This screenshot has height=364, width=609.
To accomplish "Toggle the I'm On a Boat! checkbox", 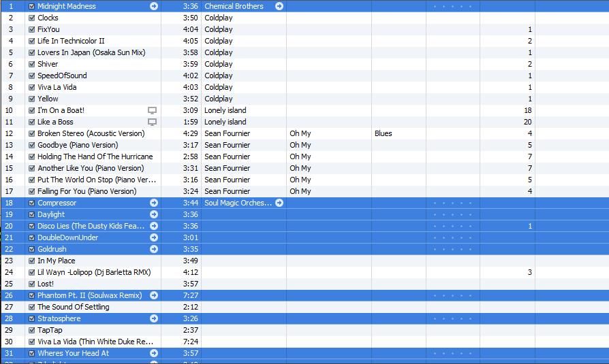I will [32, 111].
